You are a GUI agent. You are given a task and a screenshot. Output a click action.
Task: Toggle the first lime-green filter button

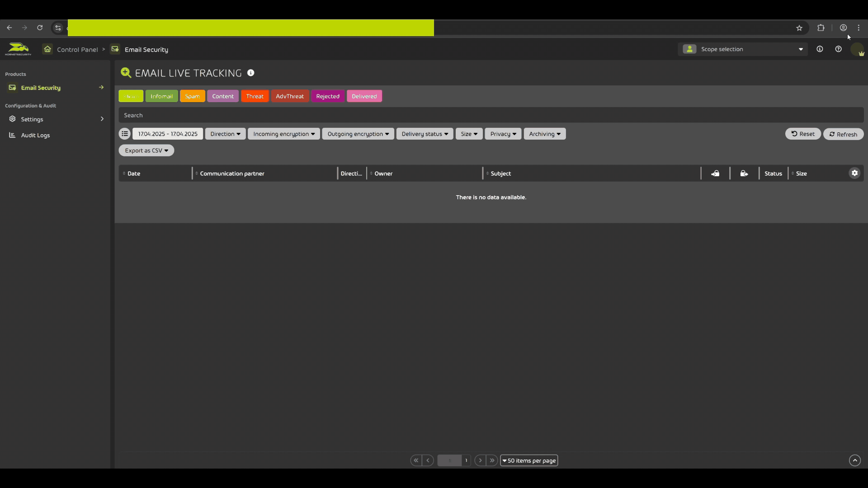tap(131, 96)
